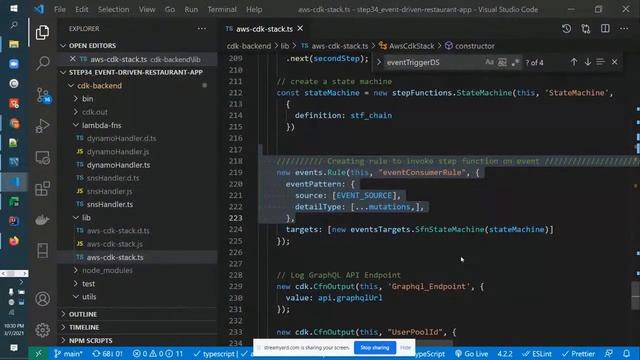The height and width of the screenshot is (360, 640).
Task: Open the File menu
Action: pyautogui.click(x=60, y=9)
